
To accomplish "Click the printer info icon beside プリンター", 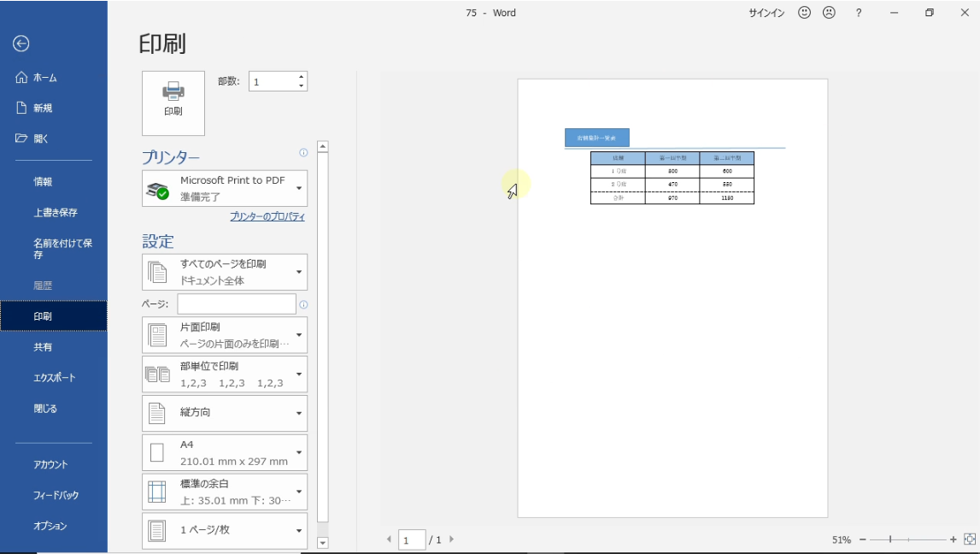I will point(303,153).
